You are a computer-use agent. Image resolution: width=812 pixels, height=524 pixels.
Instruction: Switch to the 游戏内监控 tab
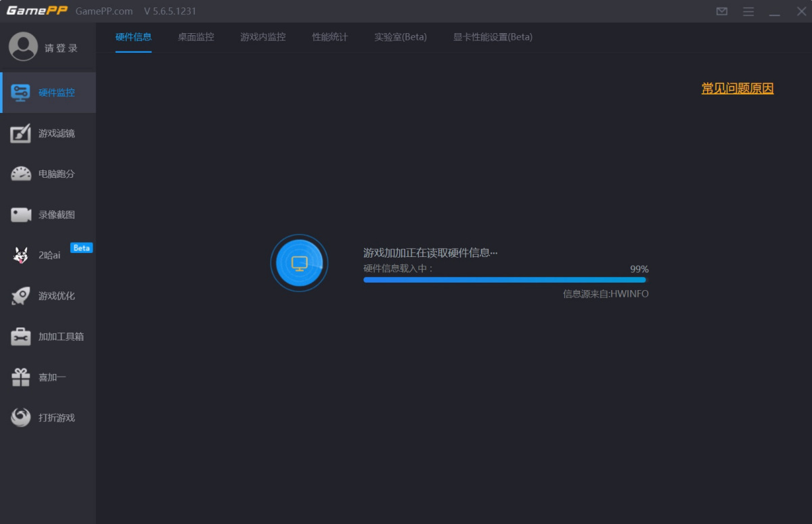(x=263, y=37)
